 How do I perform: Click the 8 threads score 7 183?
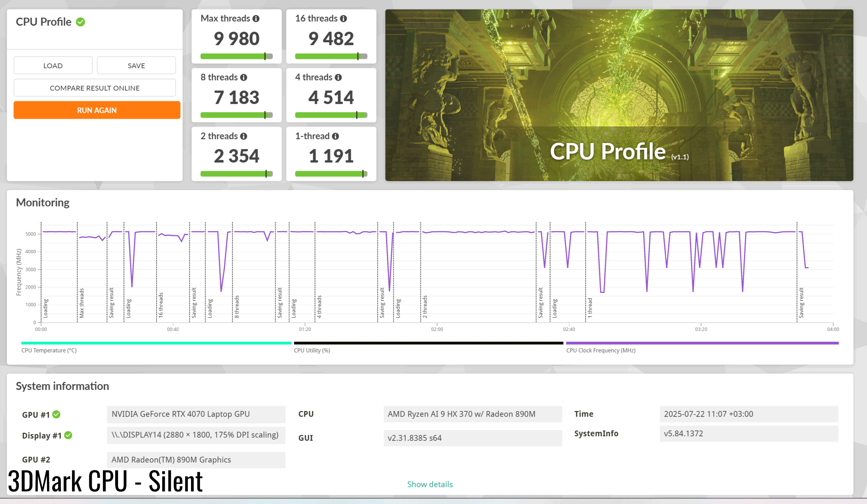click(237, 97)
